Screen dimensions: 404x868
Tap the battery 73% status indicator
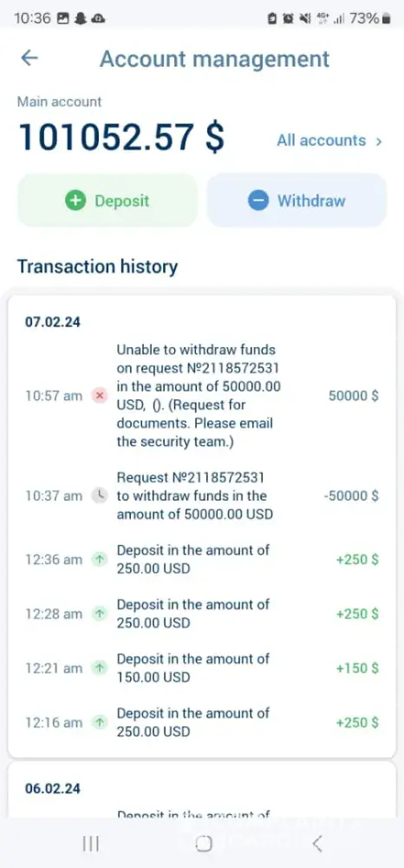click(x=370, y=18)
